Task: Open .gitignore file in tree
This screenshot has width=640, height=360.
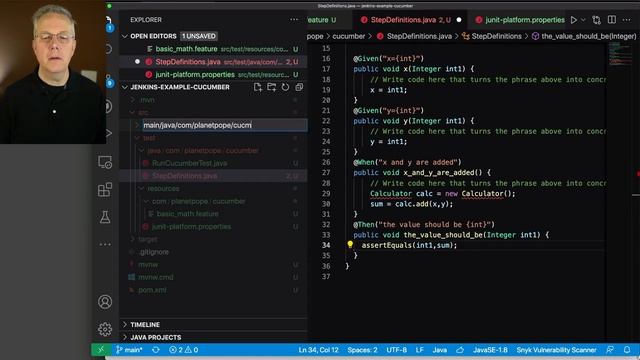Action: (x=213, y=252)
